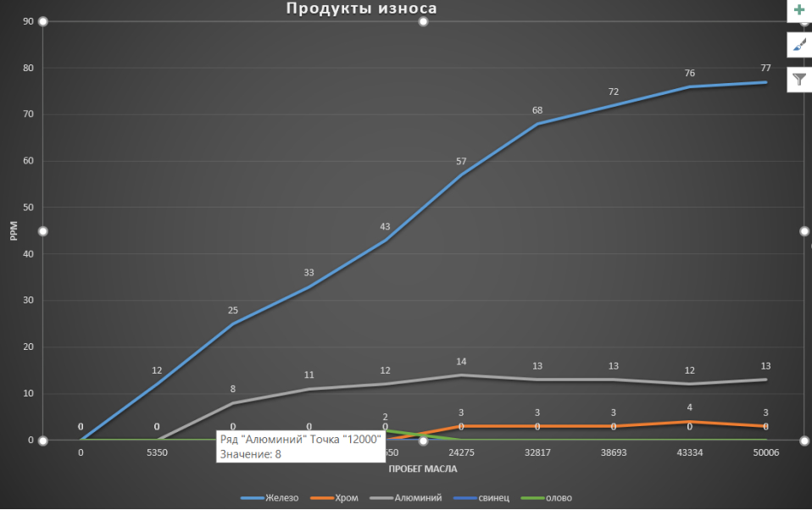Click the bottom-left chart resize handle
Viewport: 812px width, 510px height.
pyautogui.click(x=43, y=441)
